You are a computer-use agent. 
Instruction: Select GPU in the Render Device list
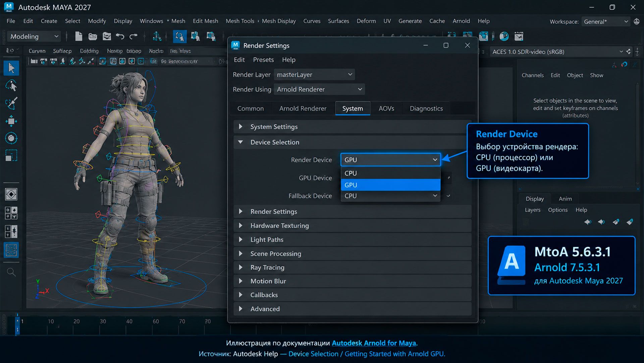(x=390, y=185)
